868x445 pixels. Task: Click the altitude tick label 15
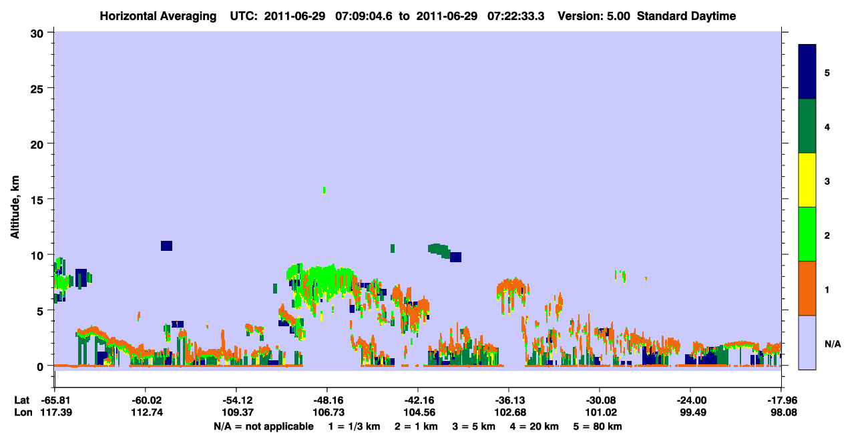coord(39,199)
